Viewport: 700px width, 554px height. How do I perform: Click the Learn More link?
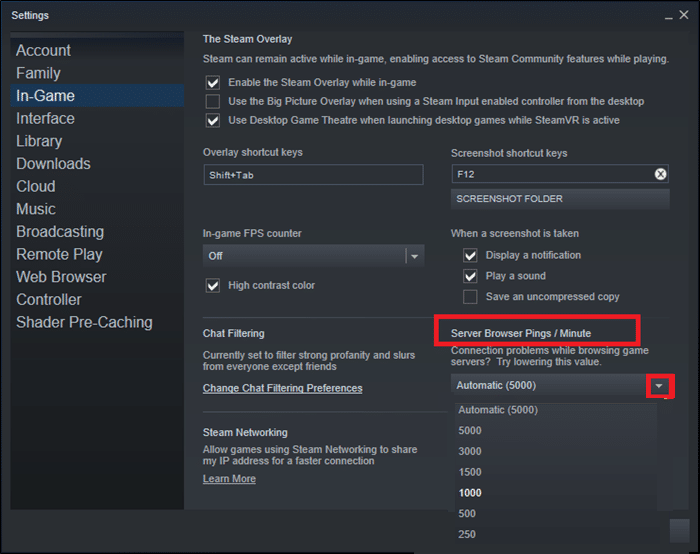coord(229,479)
